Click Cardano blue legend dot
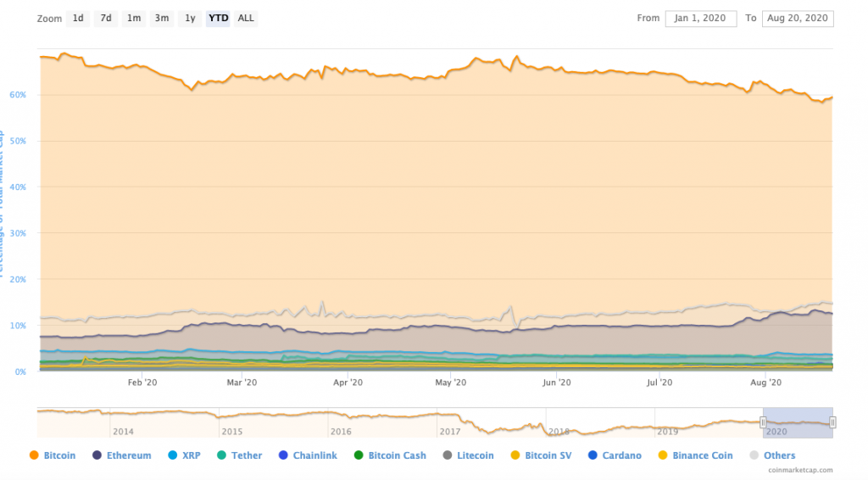Image resolution: width=868 pixels, height=480 pixels. 593,455
